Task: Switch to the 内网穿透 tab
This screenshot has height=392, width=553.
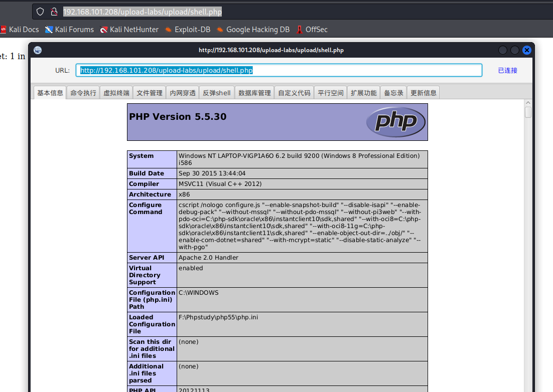Action: coord(183,93)
